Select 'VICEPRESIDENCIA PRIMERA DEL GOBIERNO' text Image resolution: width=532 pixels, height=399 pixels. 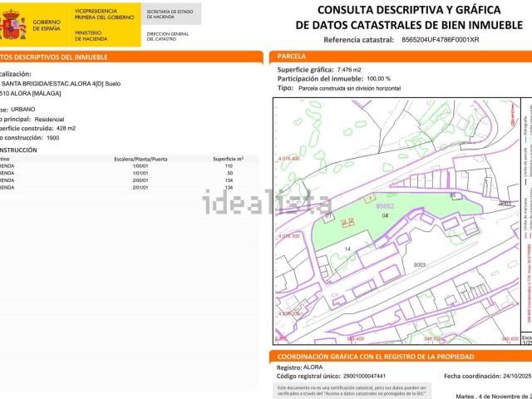click(x=104, y=14)
